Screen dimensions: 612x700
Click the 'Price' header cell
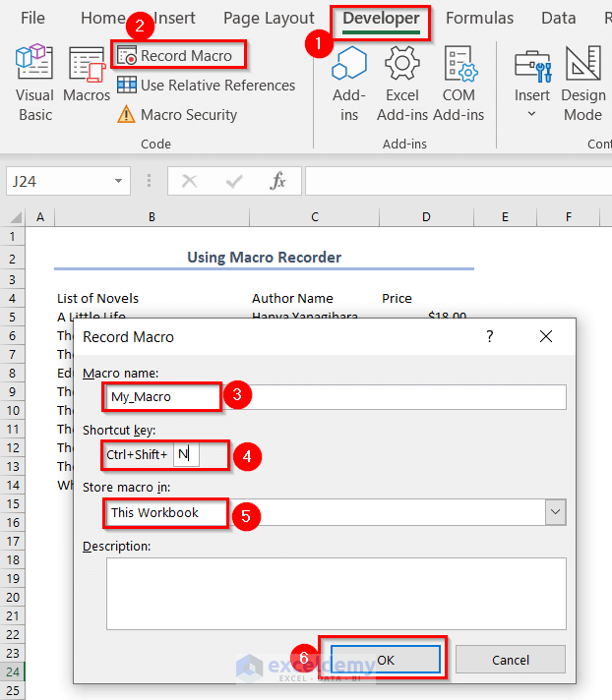pyautogui.click(x=397, y=298)
